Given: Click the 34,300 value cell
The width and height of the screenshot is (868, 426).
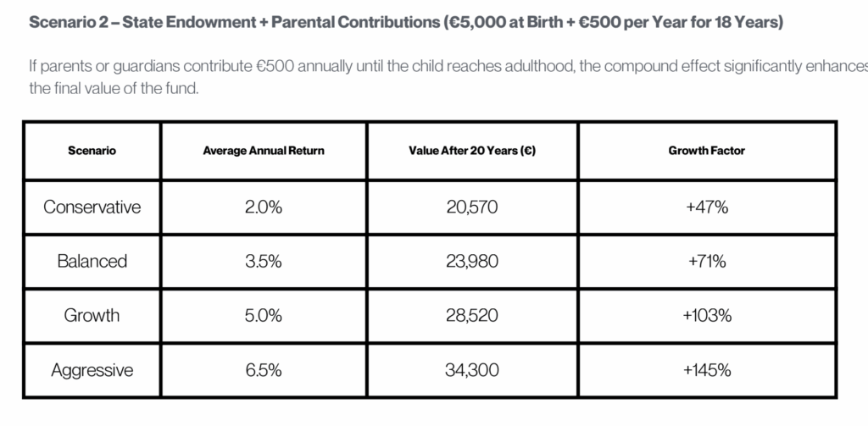Looking at the screenshot, I should [472, 370].
